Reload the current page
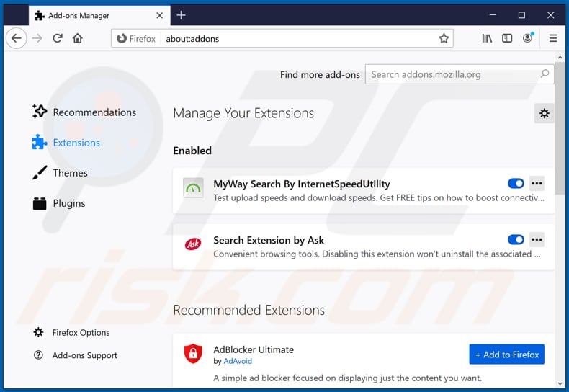Screen dimensions: 569x392 (x=58, y=38)
